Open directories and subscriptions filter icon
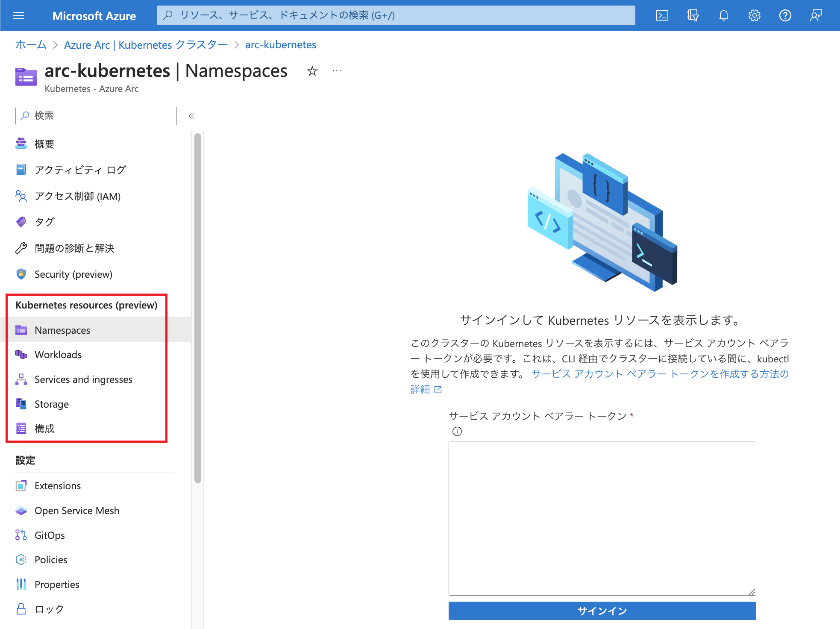 (x=693, y=16)
